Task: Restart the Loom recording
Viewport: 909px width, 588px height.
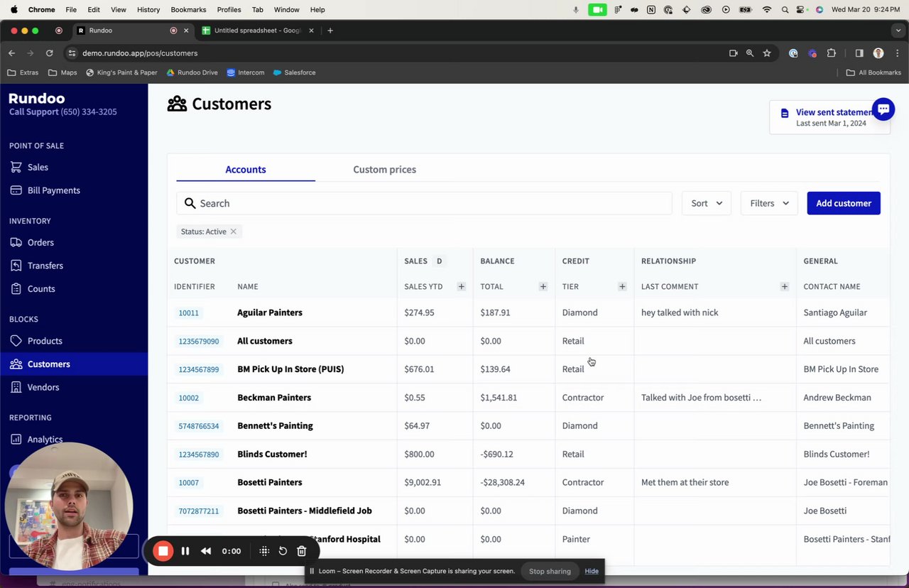Action: pos(283,551)
